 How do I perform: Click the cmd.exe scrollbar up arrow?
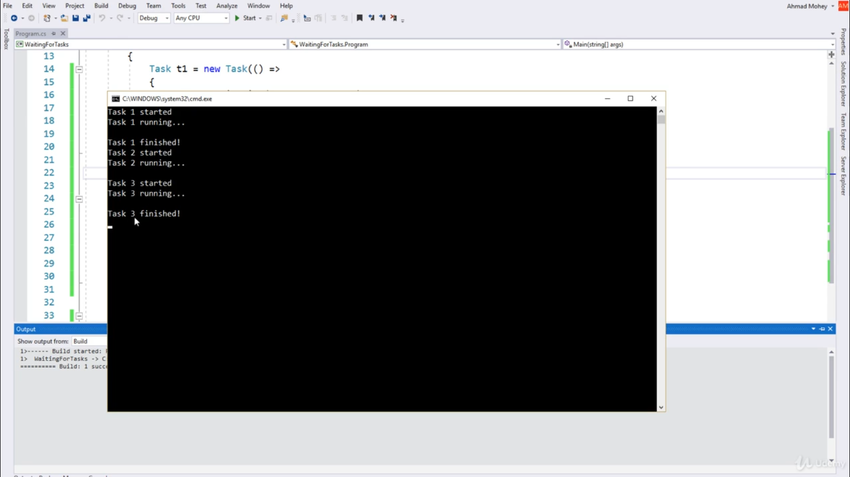coord(661,111)
